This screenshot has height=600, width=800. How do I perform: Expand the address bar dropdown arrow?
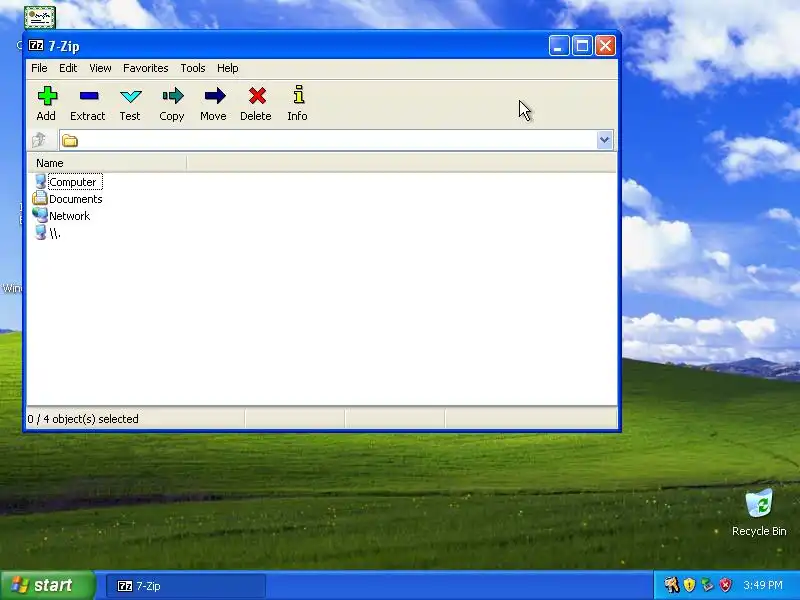[x=605, y=140]
